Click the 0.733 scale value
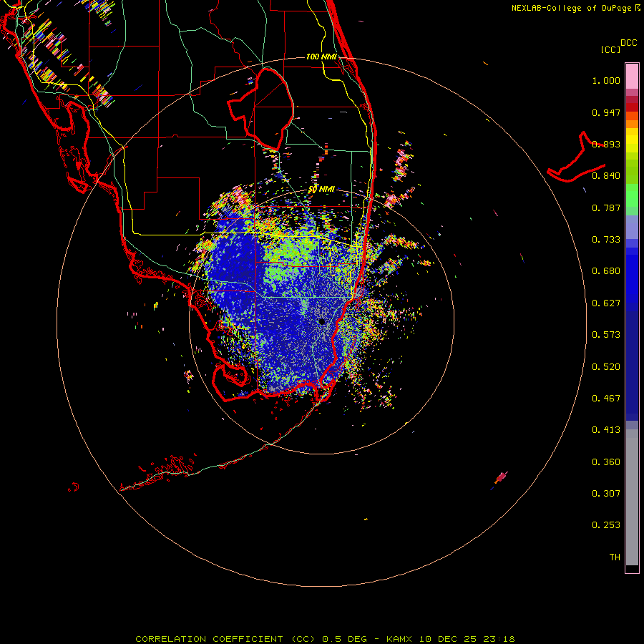This screenshot has width=644, height=644. click(x=606, y=240)
